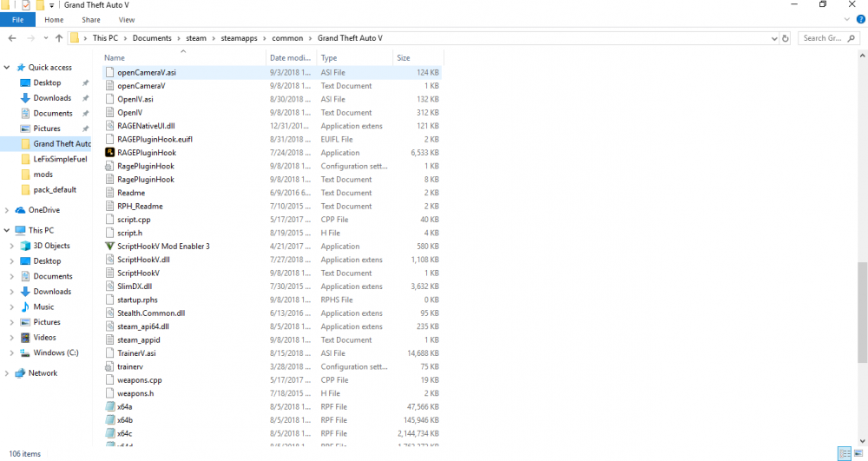Open the File menu

[x=17, y=19]
